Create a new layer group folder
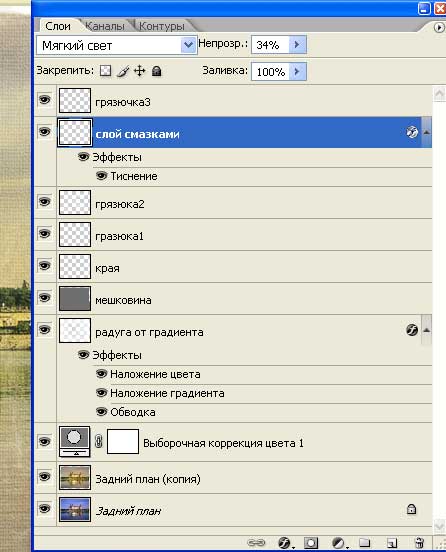Screen dimensions: 446x552 tap(364, 542)
